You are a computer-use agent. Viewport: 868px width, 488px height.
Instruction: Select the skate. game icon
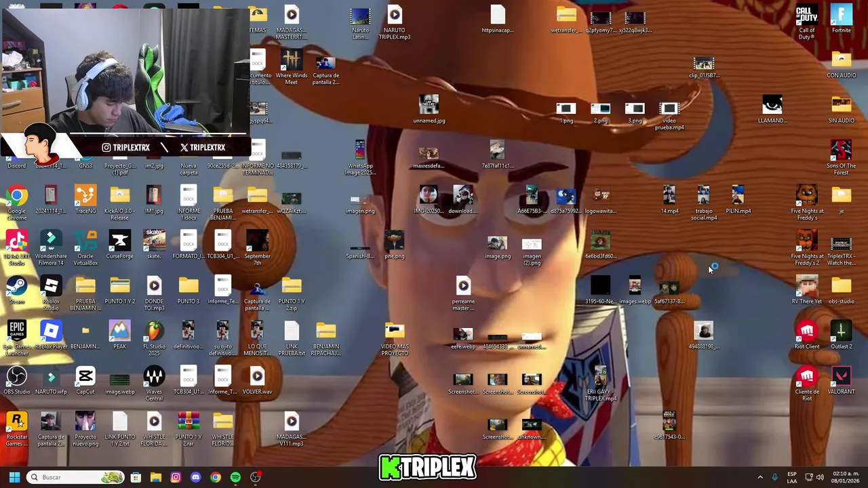tap(154, 244)
